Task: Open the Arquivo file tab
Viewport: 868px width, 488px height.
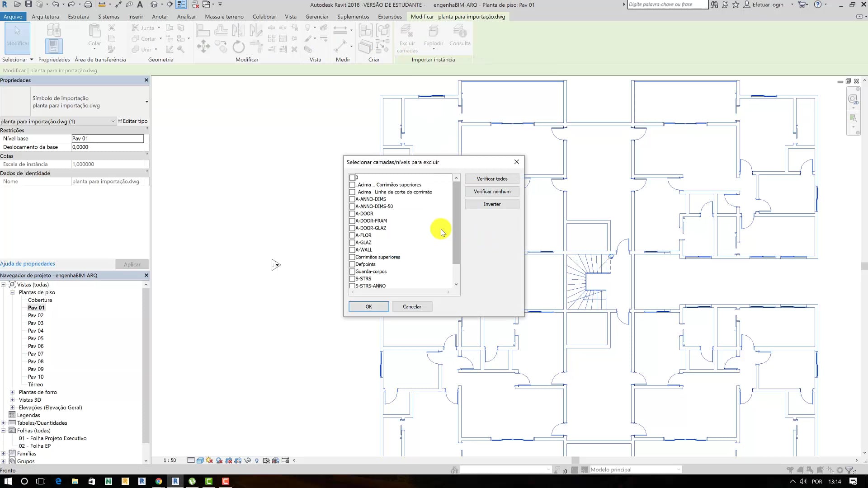Action: pos(13,17)
